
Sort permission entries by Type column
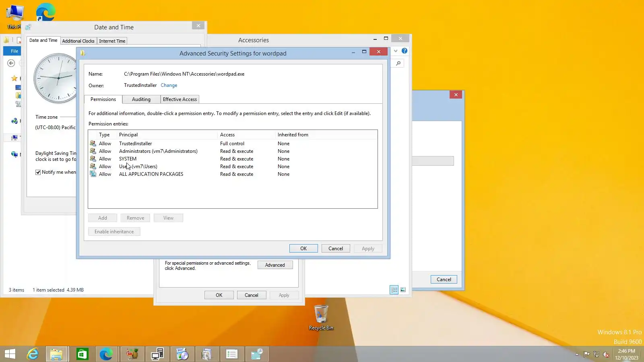[x=104, y=135]
